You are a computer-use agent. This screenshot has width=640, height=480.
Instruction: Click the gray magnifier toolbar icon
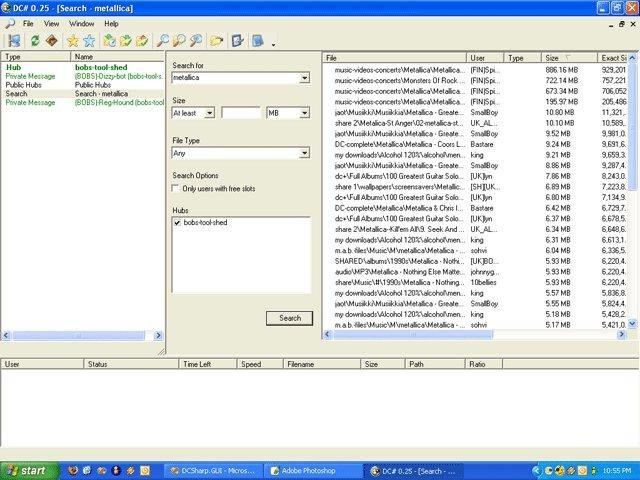point(196,41)
